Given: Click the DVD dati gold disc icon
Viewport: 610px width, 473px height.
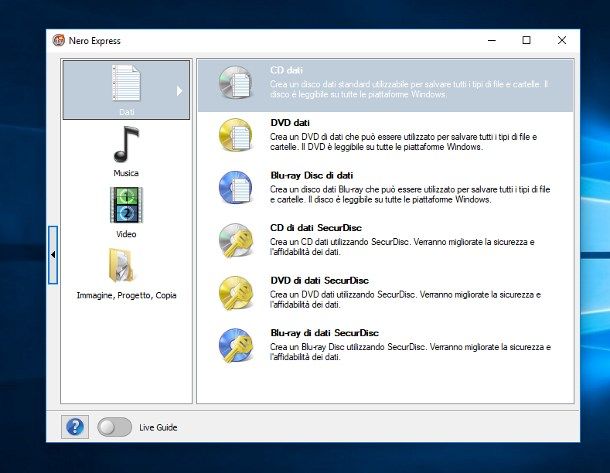Looking at the screenshot, I should coord(235,135).
